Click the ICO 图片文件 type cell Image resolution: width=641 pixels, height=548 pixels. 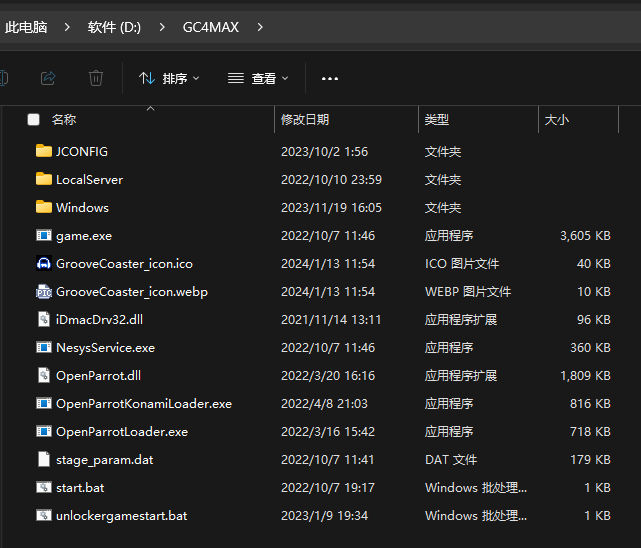[462, 264]
